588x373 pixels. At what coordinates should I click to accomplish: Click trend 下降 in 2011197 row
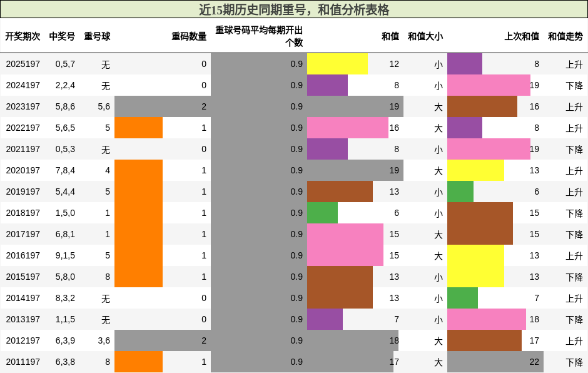pos(574,362)
